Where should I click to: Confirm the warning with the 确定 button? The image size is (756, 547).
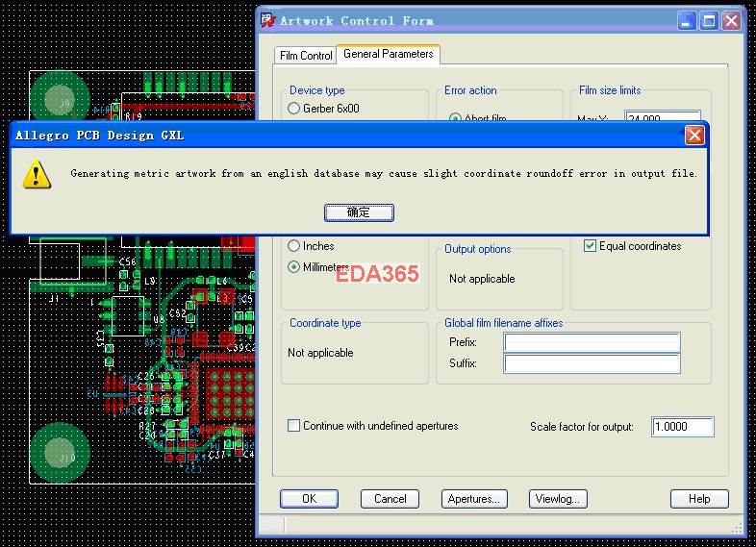pyautogui.click(x=359, y=212)
